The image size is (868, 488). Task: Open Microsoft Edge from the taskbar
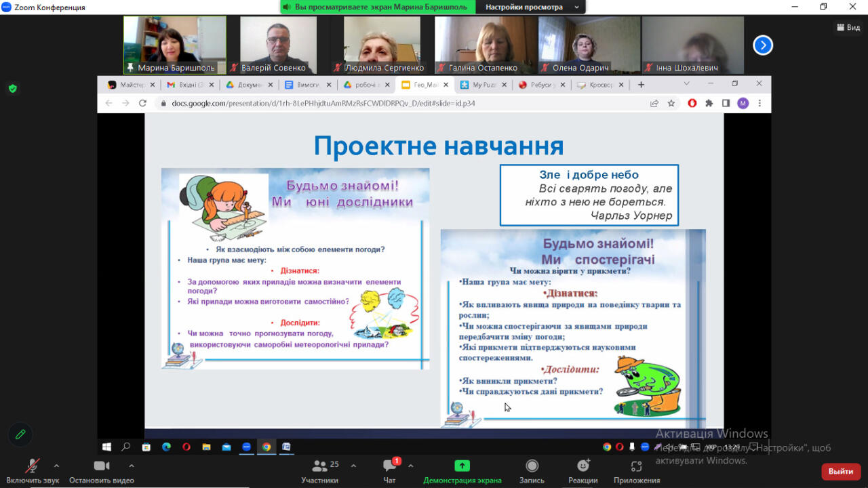tap(166, 447)
